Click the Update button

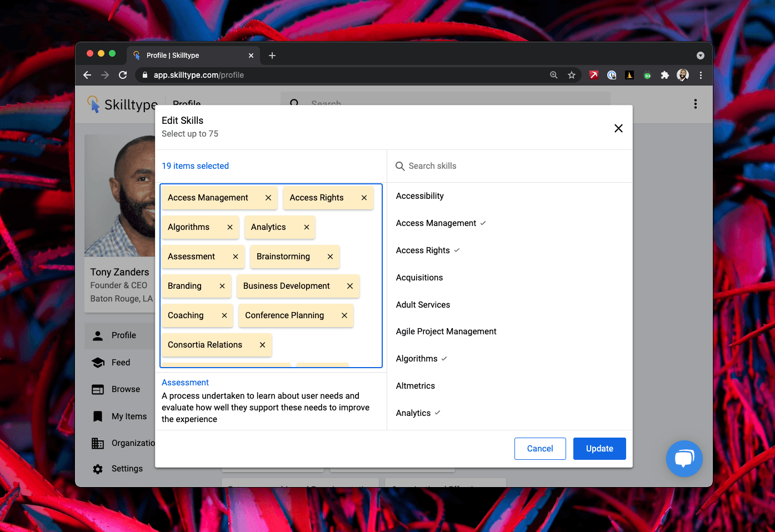pos(599,449)
